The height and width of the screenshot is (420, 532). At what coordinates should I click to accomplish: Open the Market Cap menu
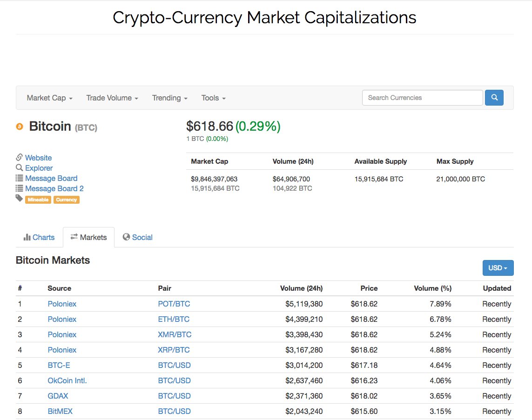(49, 98)
